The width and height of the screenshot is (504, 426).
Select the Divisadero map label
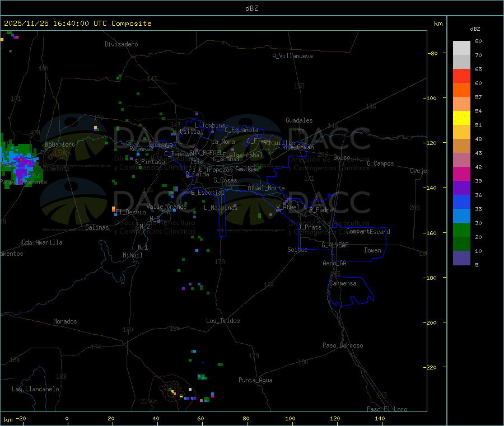pyautogui.click(x=121, y=44)
